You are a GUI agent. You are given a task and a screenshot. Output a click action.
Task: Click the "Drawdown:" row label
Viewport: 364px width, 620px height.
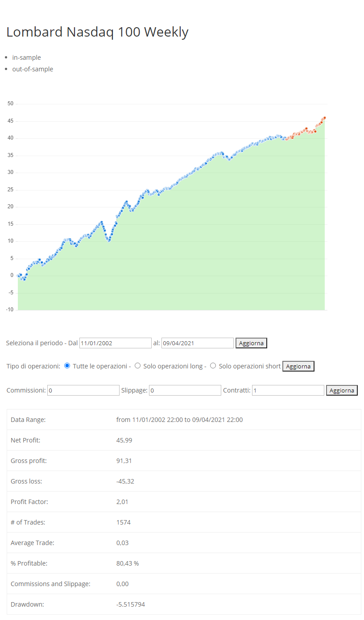pyautogui.click(x=27, y=604)
